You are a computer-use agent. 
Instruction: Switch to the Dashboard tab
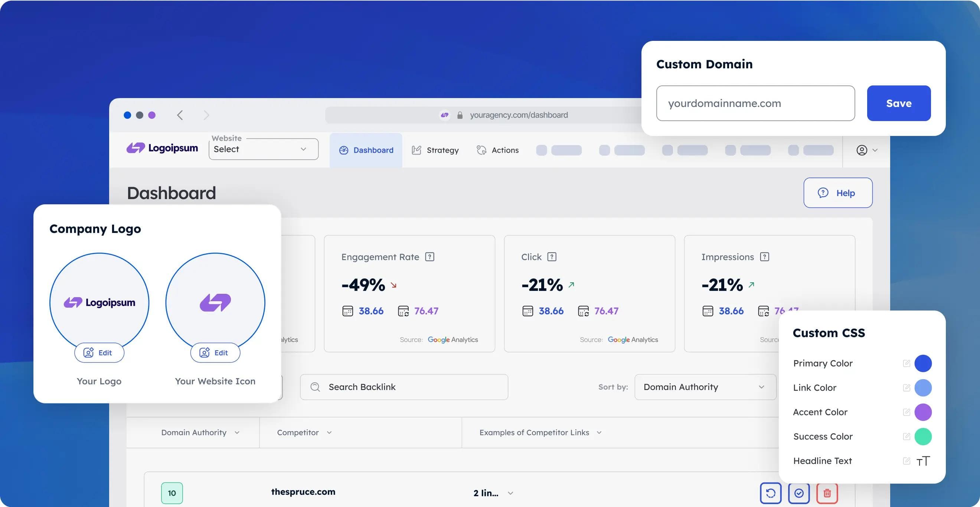pos(366,150)
